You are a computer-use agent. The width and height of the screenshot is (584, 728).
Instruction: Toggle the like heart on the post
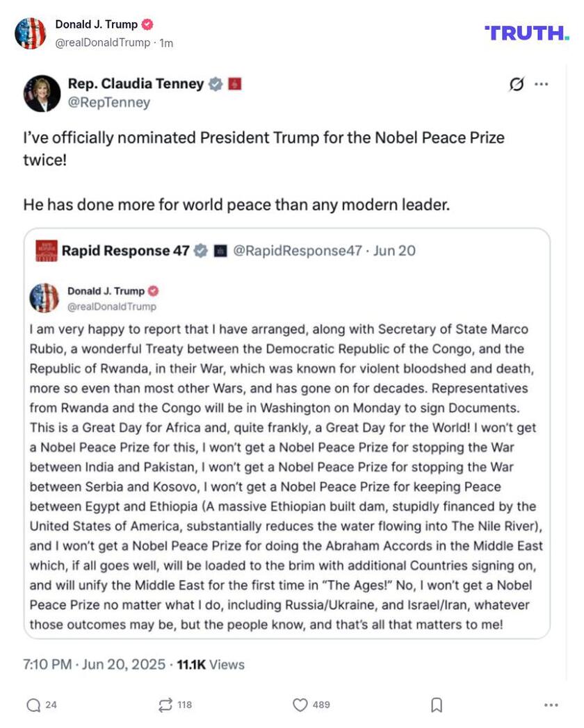300,704
